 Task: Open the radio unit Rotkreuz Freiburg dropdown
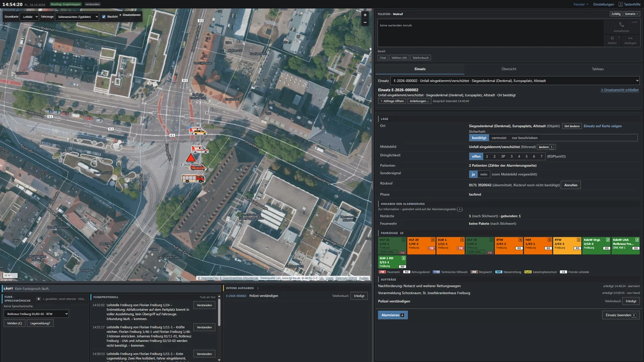[36, 314]
